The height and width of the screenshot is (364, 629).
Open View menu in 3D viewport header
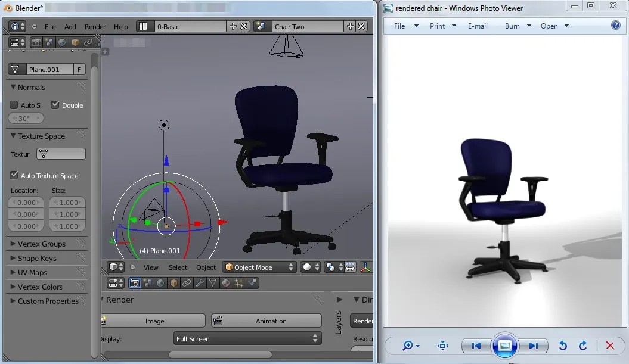tap(151, 267)
